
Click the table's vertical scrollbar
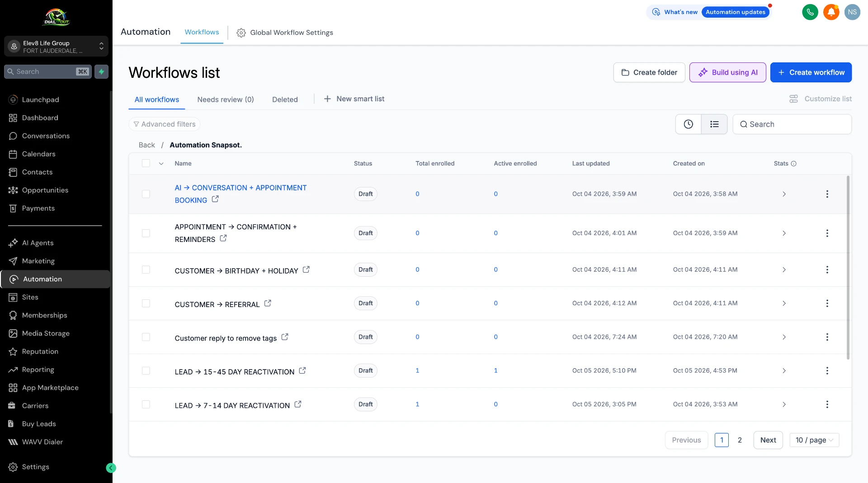[848, 268]
